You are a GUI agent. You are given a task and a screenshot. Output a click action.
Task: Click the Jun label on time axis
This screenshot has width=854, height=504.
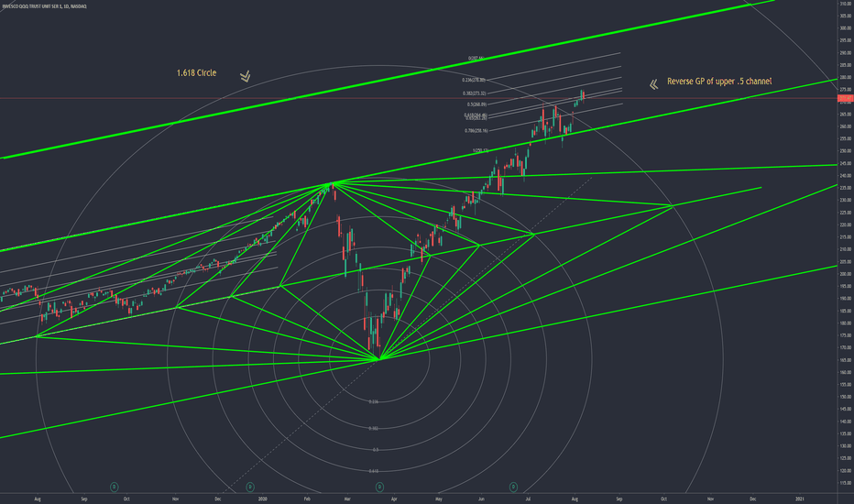(481, 499)
